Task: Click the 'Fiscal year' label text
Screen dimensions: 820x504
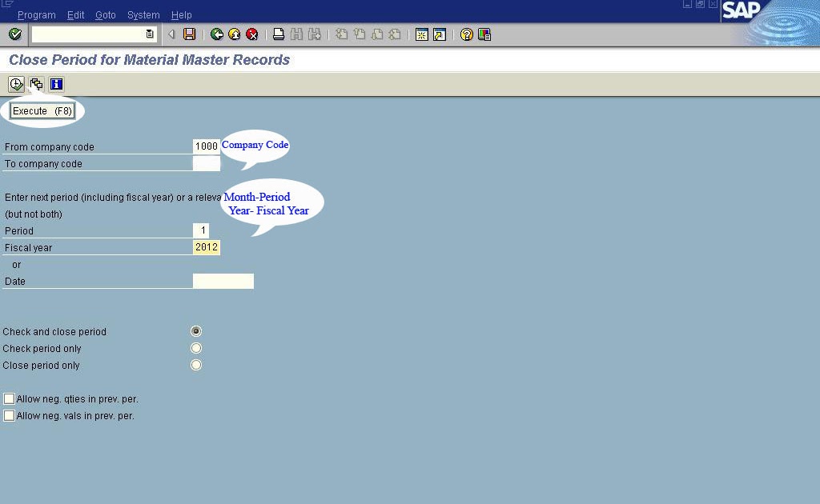Action: coord(28,247)
